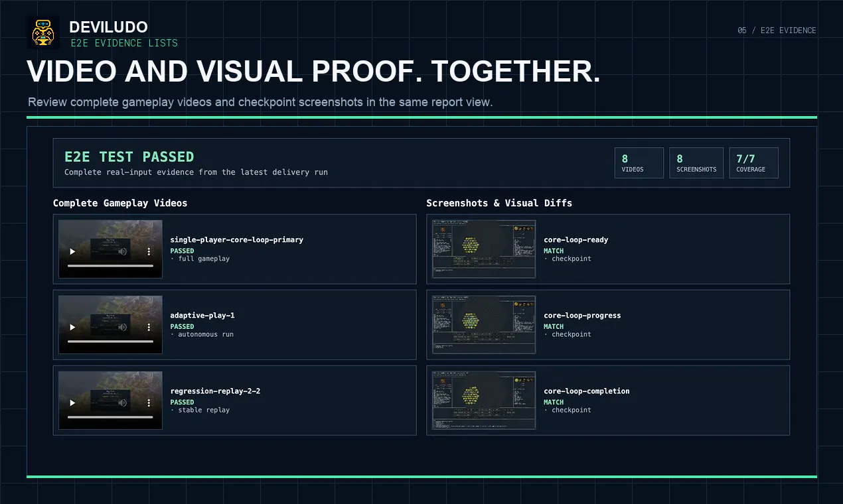Click the E2E EVIDENCE LISTS subtitle
This screenshot has width=843, height=504.
tap(124, 43)
